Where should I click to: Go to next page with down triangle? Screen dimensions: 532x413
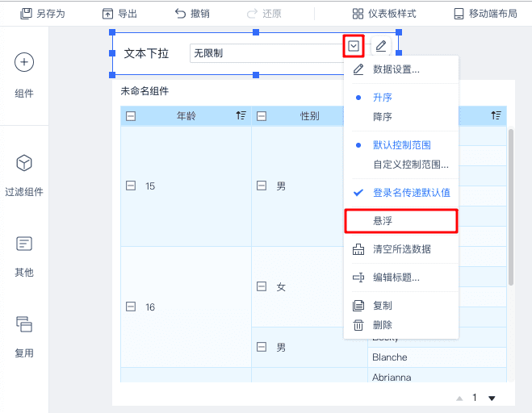click(x=492, y=398)
